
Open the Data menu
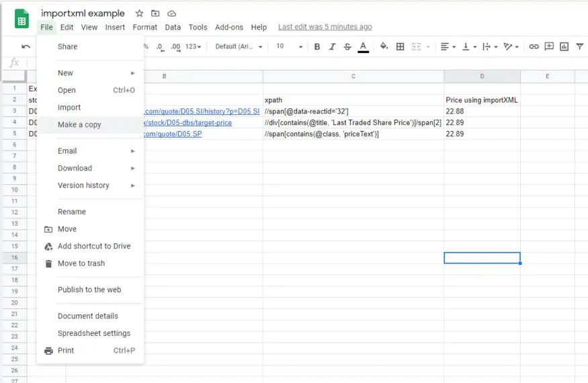(173, 28)
